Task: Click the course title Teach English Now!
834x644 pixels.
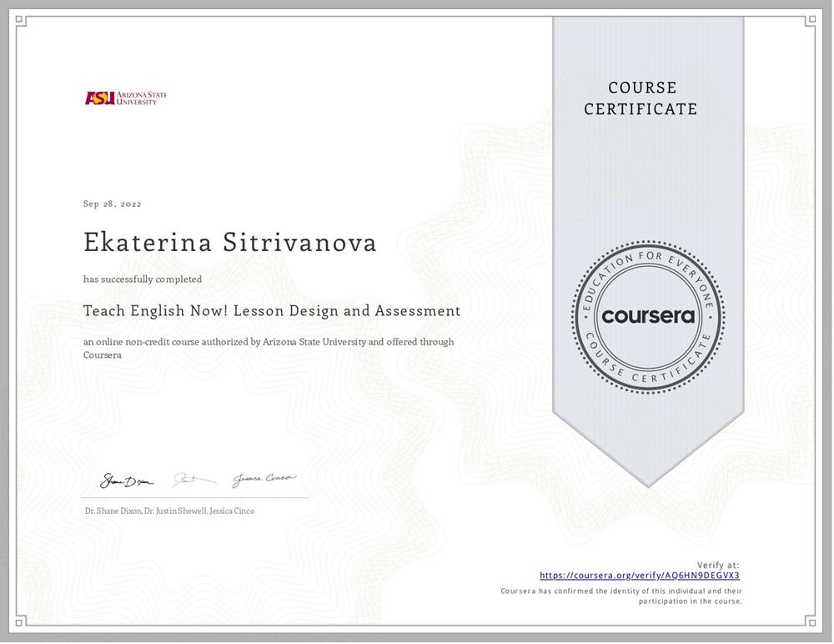Action: tap(272, 311)
